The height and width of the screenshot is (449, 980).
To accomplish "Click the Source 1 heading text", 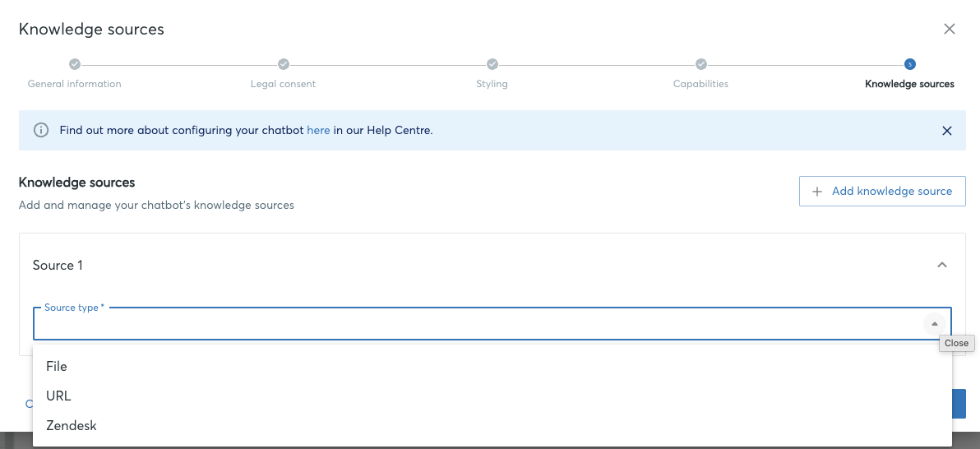I will (x=58, y=265).
